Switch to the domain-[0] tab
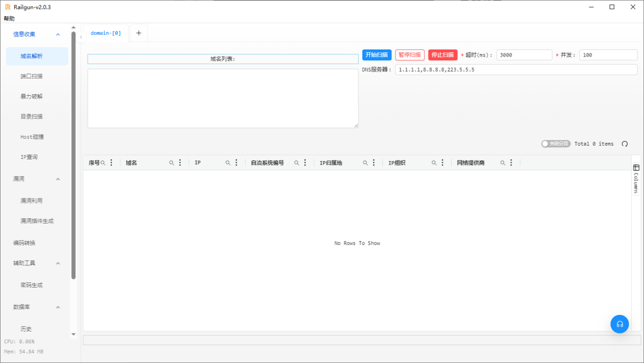Image resolution: width=644 pixels, height=363 pixels. [x=106, y=33]
